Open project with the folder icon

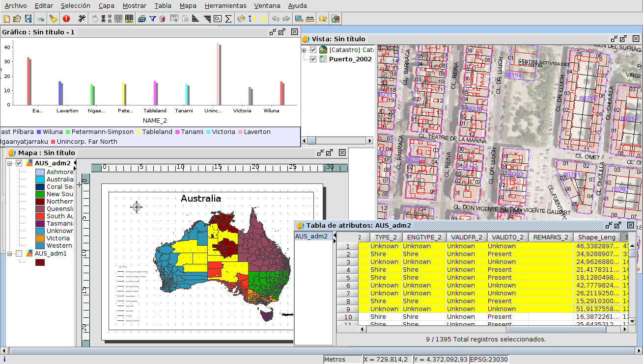point(17,19)
